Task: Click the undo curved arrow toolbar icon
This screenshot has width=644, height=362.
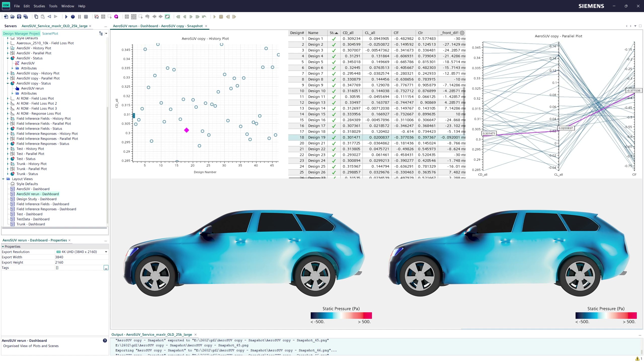Action: (x=204, y=17)
